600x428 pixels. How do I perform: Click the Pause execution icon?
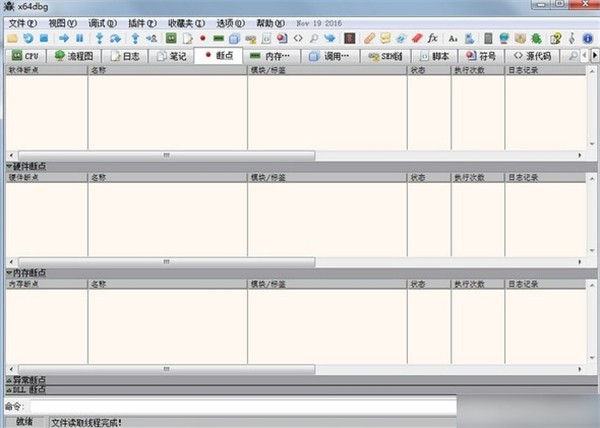[x=80, y=38]
